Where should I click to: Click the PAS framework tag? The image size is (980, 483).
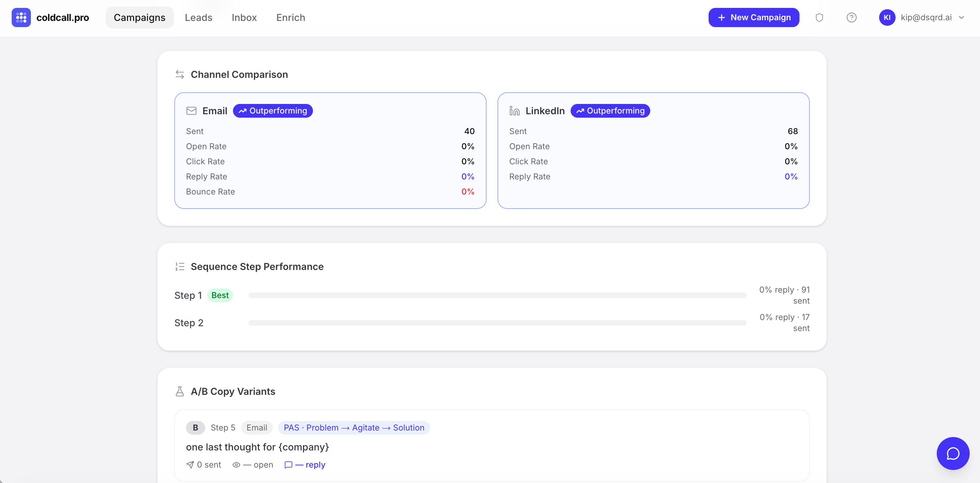click(353, 427)
